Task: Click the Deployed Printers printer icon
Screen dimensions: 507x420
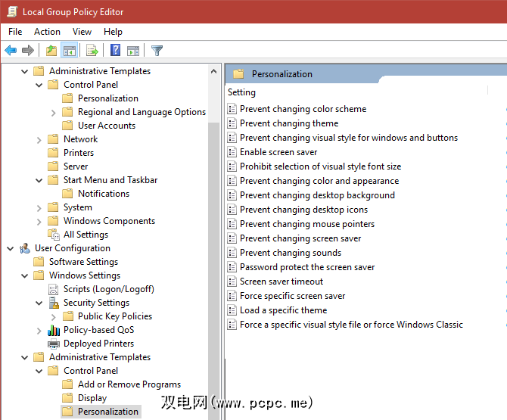Action: (54, 344)
